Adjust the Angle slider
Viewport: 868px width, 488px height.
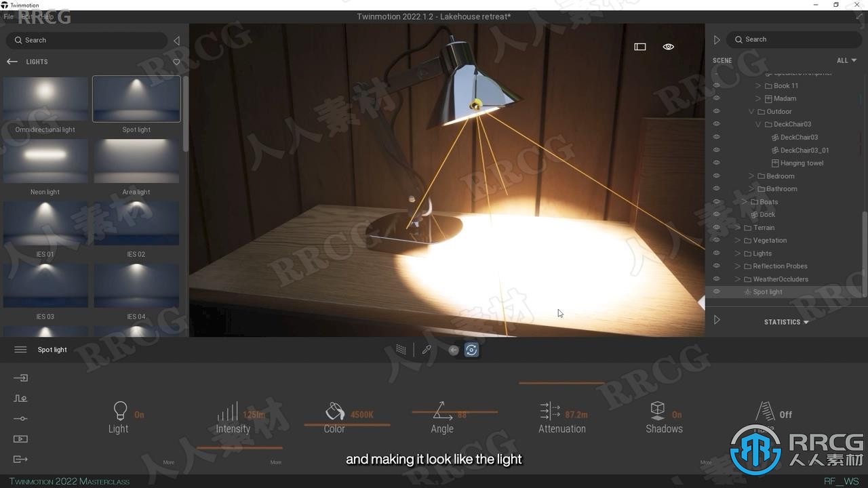pos(455,411)
